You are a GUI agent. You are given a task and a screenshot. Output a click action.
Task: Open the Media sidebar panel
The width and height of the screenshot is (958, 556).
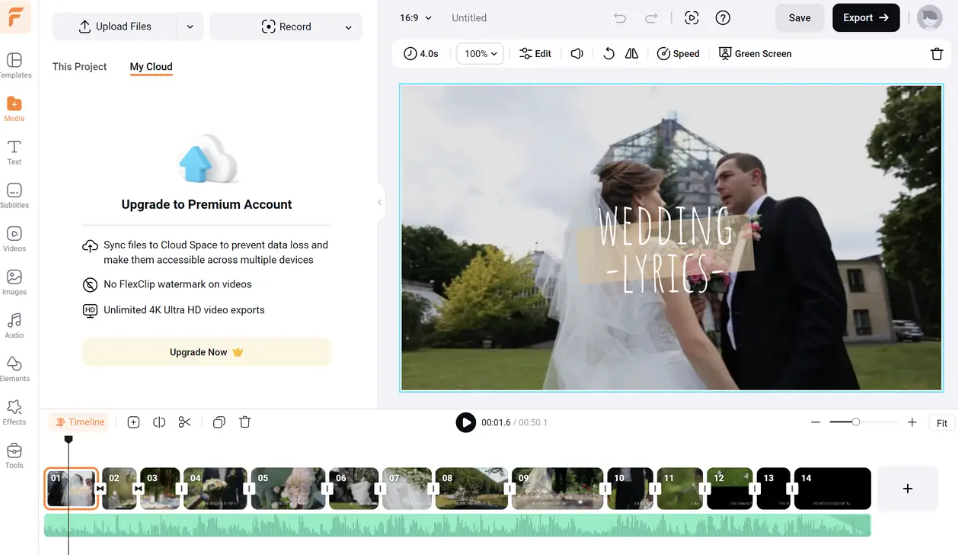[14, 109]
